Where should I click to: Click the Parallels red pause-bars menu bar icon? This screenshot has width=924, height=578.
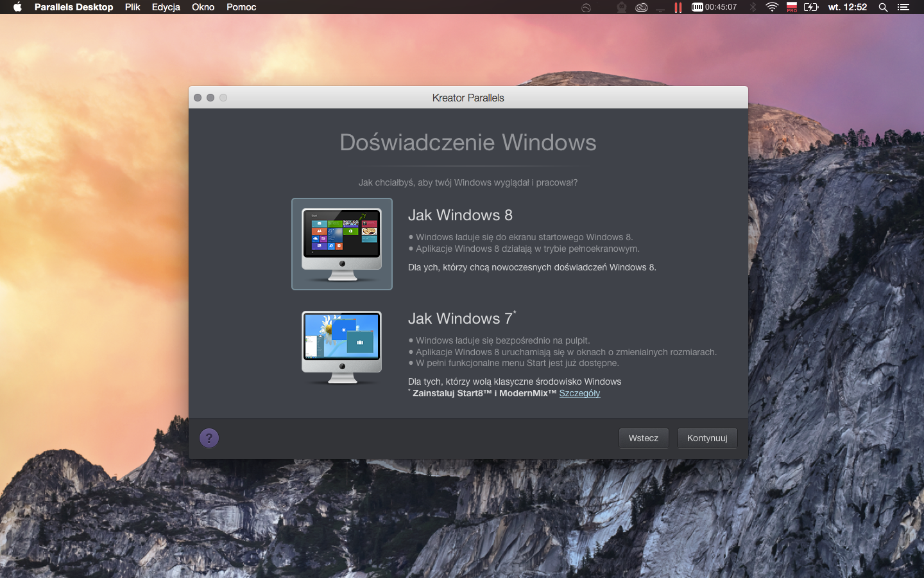pyautogui.click(x=678, y=7)
